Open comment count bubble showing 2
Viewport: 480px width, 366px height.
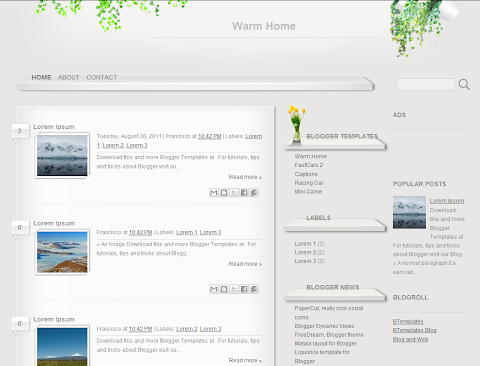coord(20,131)
